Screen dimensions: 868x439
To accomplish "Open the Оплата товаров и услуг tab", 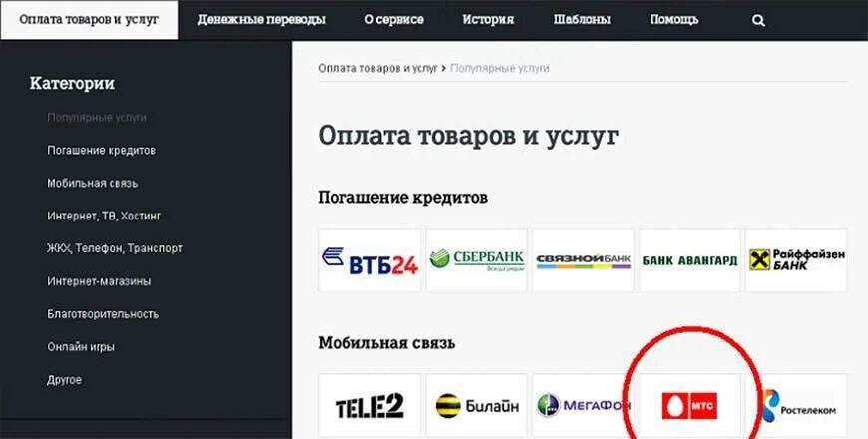I will pyautogui.click(x=89, y=20).
